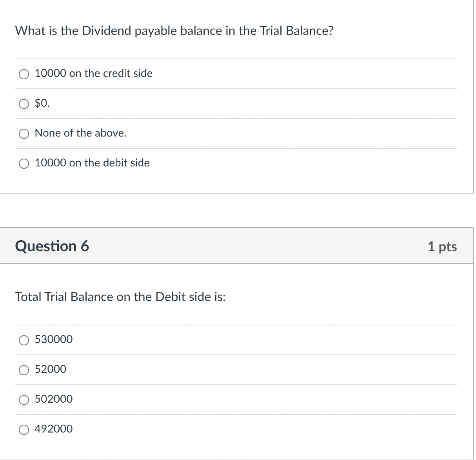Screen dimensions: 476x460
Task: Select the '492000' answer option
Action: pyautogui.click(x=24, y=429)
